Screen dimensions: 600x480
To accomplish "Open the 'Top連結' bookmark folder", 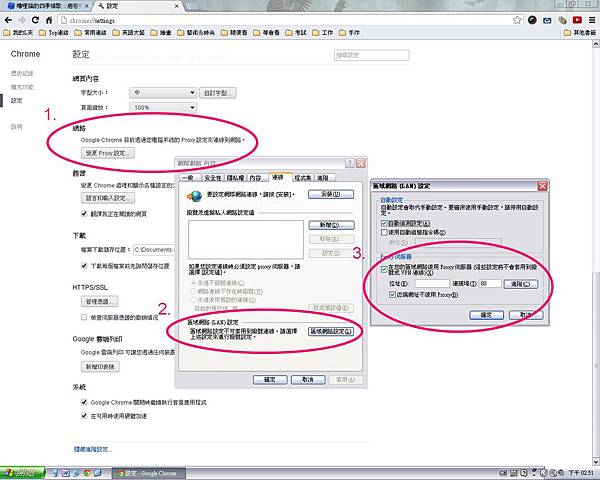I will pos(54,33).
